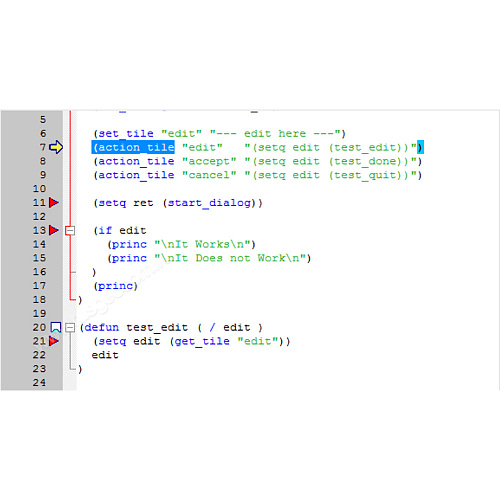
Task: Click the blue bookmark icon on line 20
Action: point(56,327)
